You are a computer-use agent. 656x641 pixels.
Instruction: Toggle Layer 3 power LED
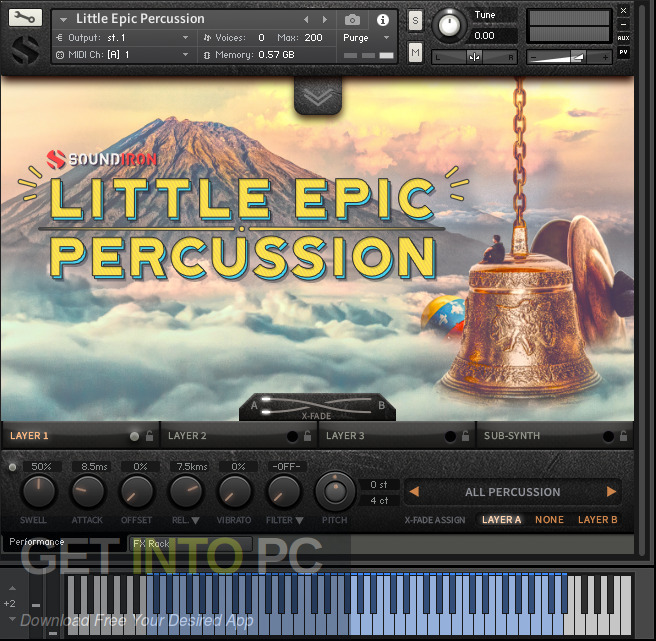pyautogui.click(x=450, y=436)
